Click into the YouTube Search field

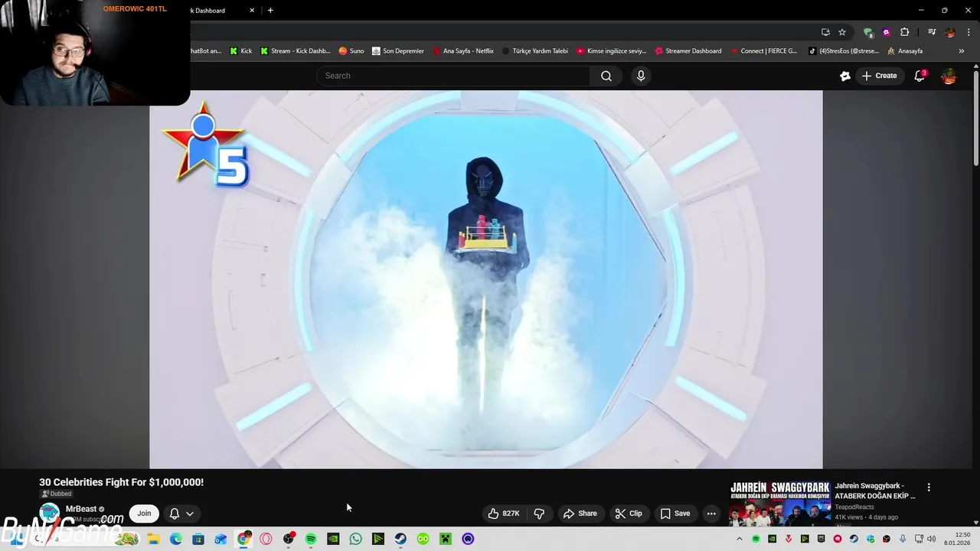coord(453,76)
